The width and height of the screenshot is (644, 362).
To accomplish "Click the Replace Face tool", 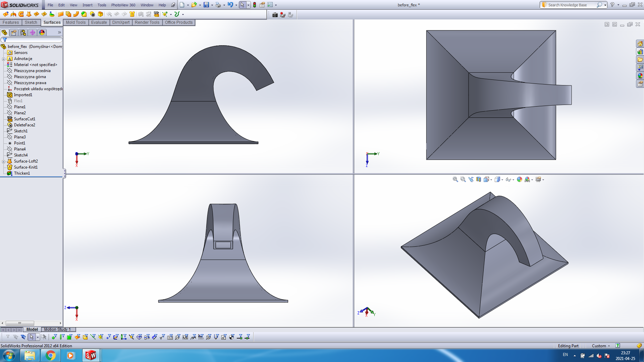I will click(x=100, y=14).
